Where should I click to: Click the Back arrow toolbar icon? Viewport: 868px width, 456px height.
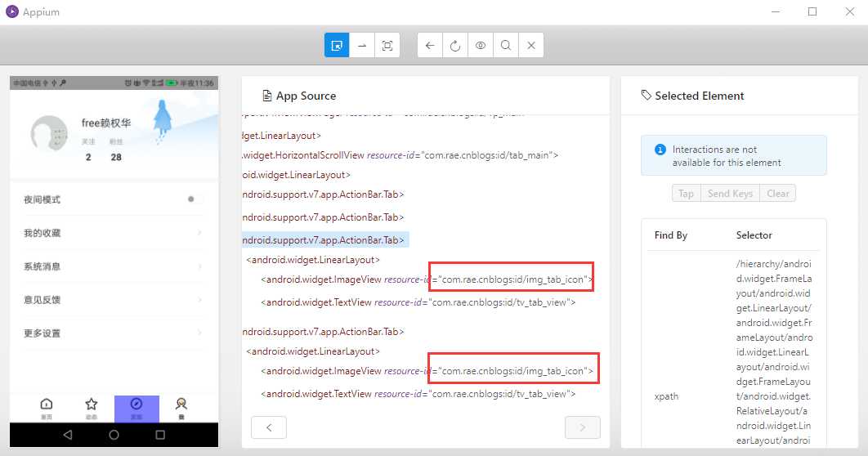pyautogui.click(x=430, y=46)
